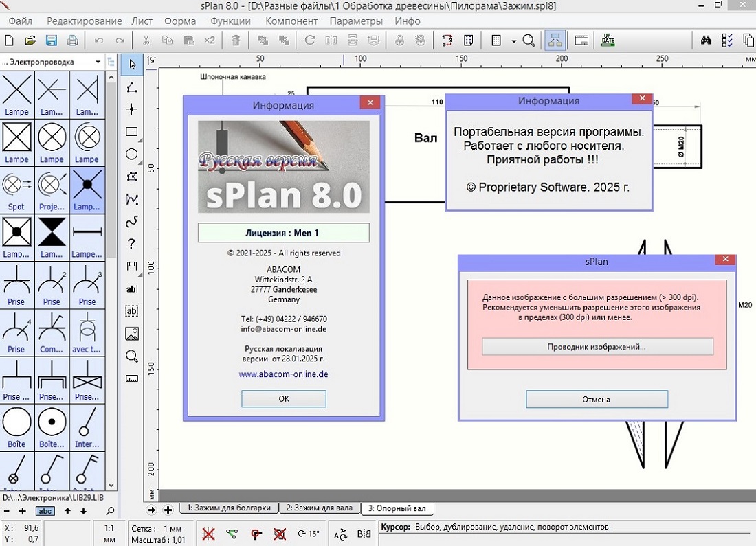Redo the action in the toolbar

120,41
